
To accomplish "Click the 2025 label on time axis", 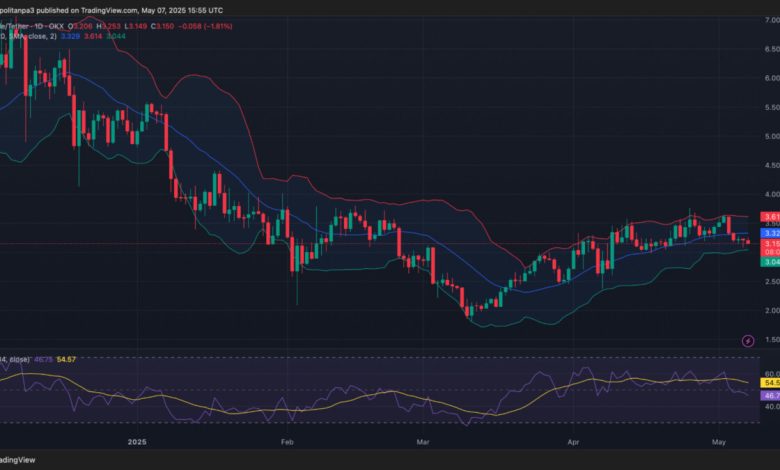I will tap(137, 442).
